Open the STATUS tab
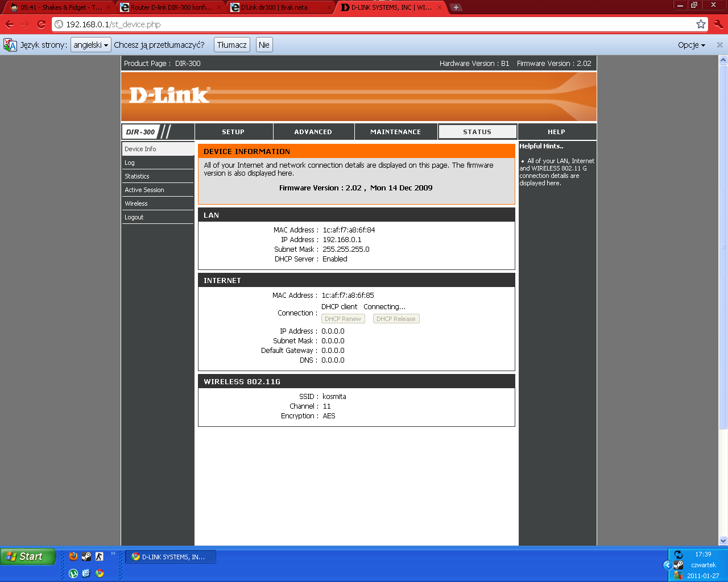This screenshot has height=582, width=728. click(x=477, y=132)
